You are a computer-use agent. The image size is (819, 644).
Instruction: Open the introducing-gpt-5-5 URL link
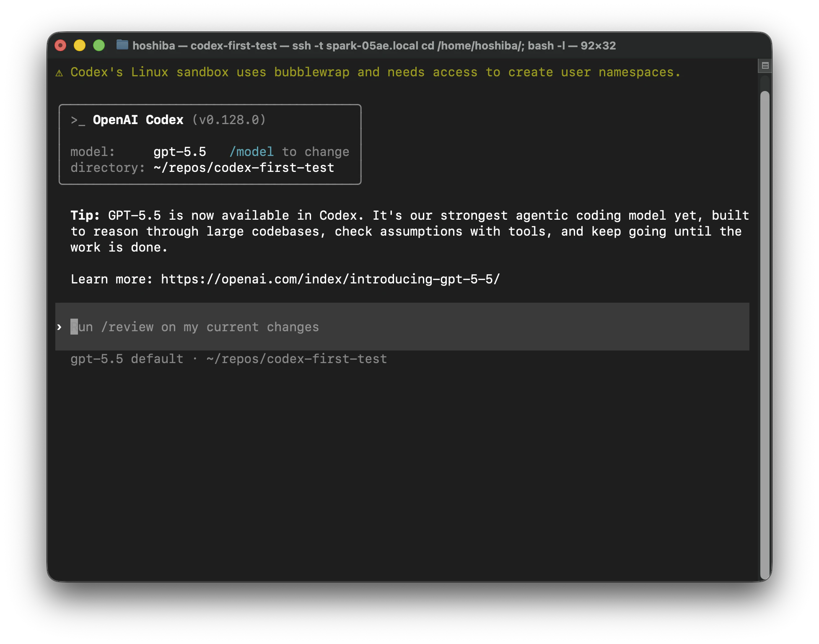pos(330,279)
